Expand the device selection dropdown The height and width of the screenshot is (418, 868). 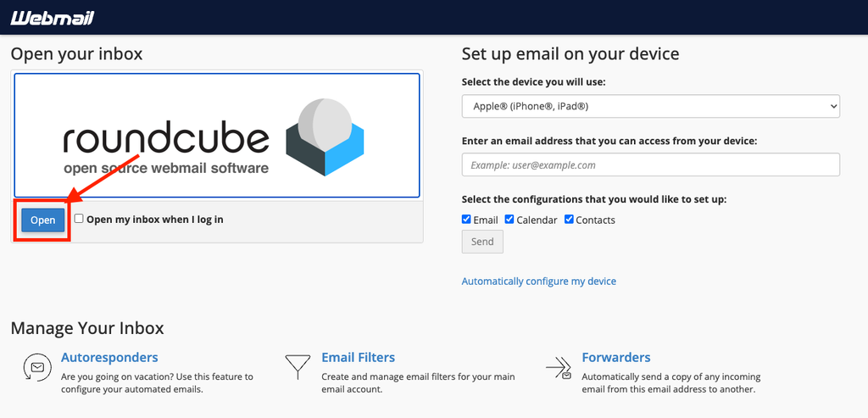pyautogui.click(x=650, y=106)
